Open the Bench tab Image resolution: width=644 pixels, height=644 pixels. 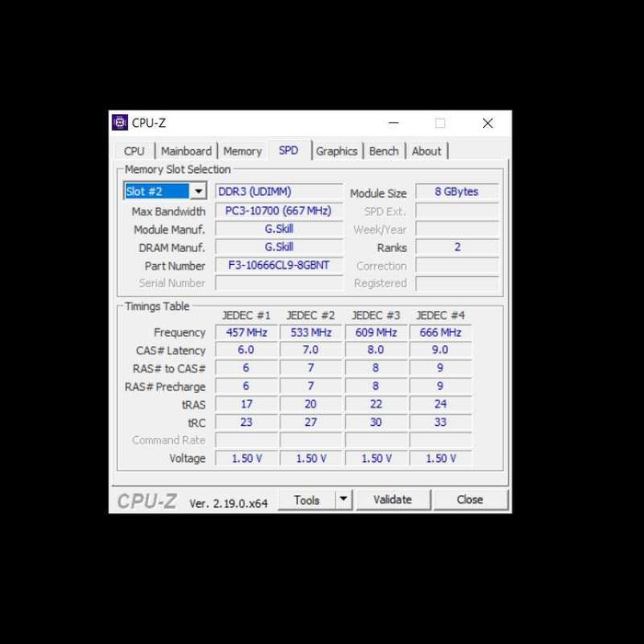[x=384, y=151]
